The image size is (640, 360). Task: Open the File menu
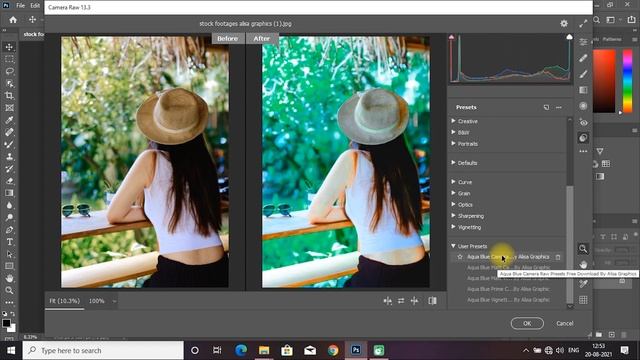(20, 6)
